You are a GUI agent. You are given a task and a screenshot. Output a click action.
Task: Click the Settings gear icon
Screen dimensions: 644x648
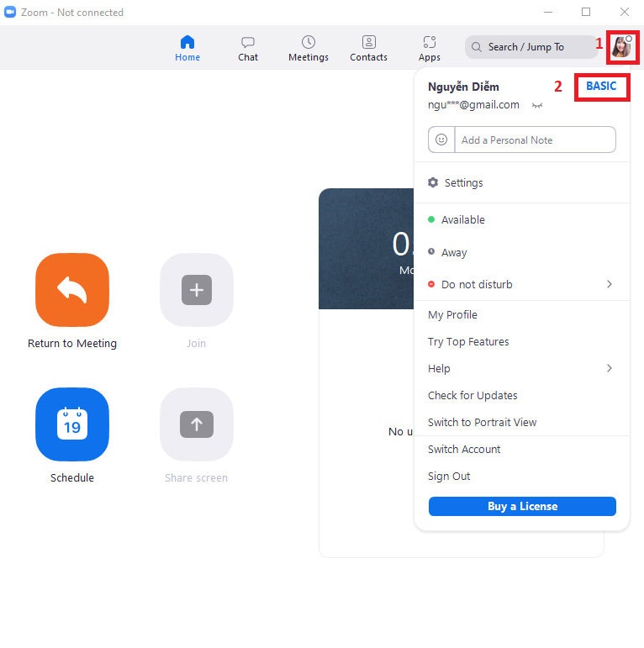[x=433, y=182]
